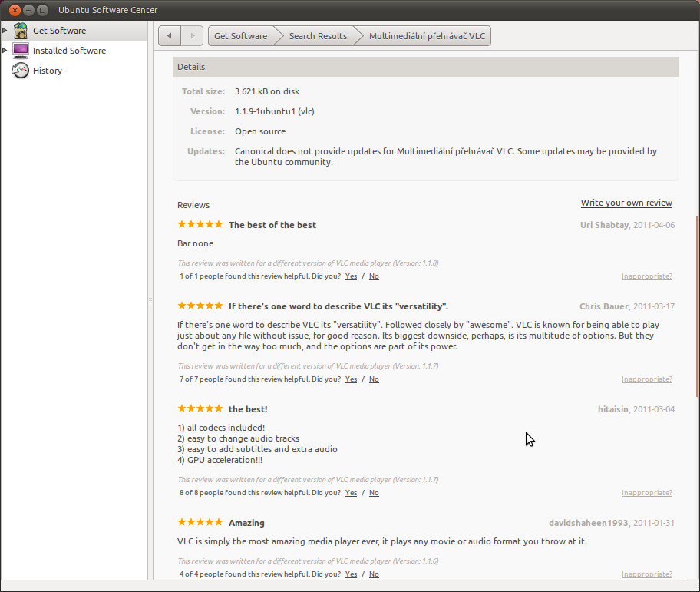The height and width of the screenshot is (592, 700).
Task: Vote No on davidshaheen1993's review
Action: (x=374, y=574)
